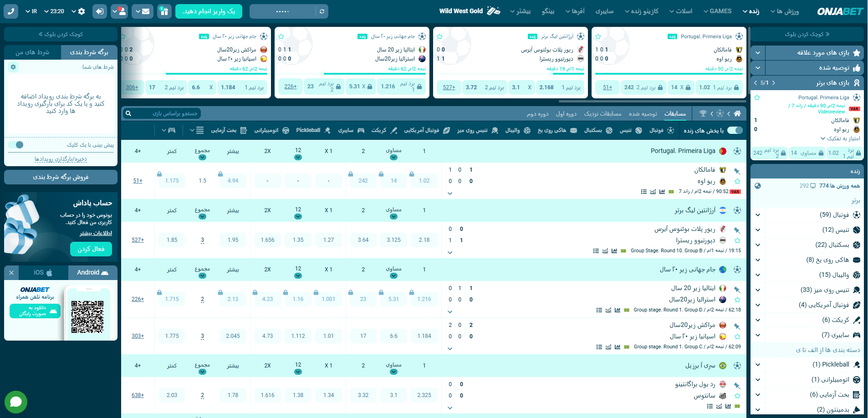The width and height of the screenshot is (868, 418).
Task: Click the phone callback icon
Action: (x=11, y=11)
